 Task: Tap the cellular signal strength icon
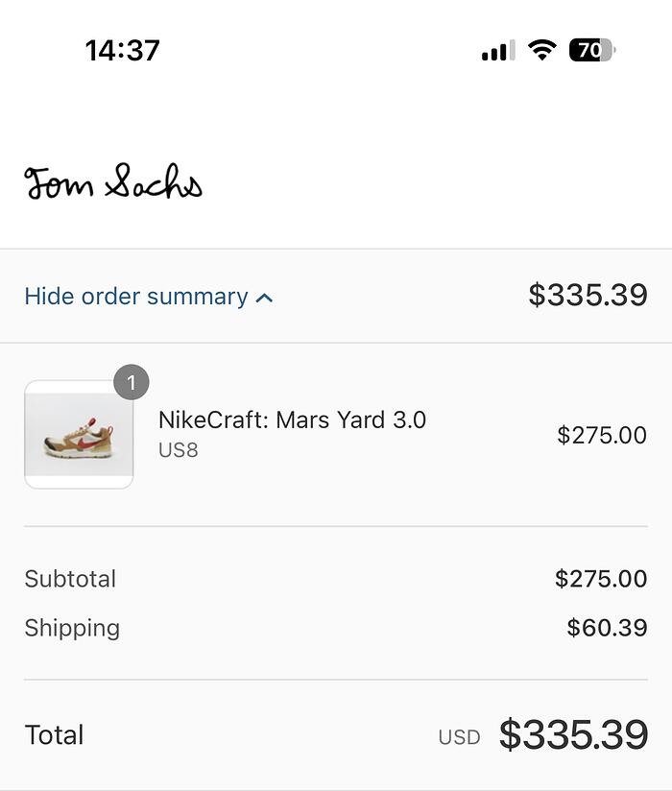point(497,51)
